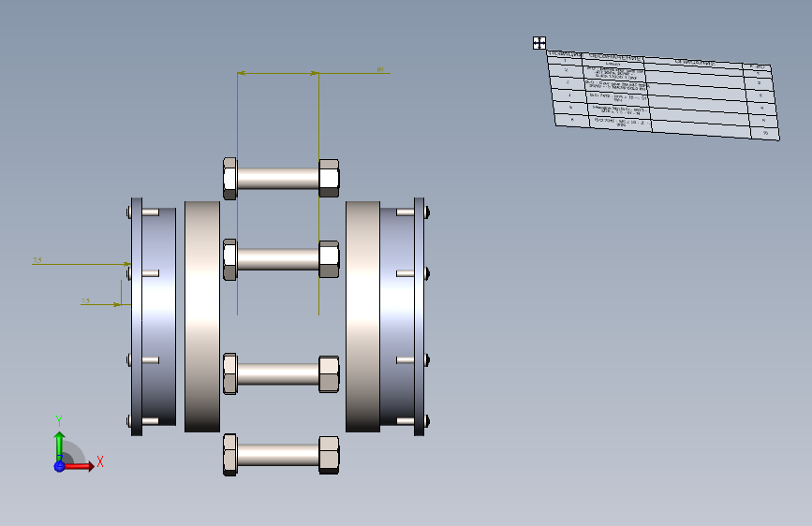Select the position cell numbered 6 in table
812x526 pixels.
click(572, 120)
